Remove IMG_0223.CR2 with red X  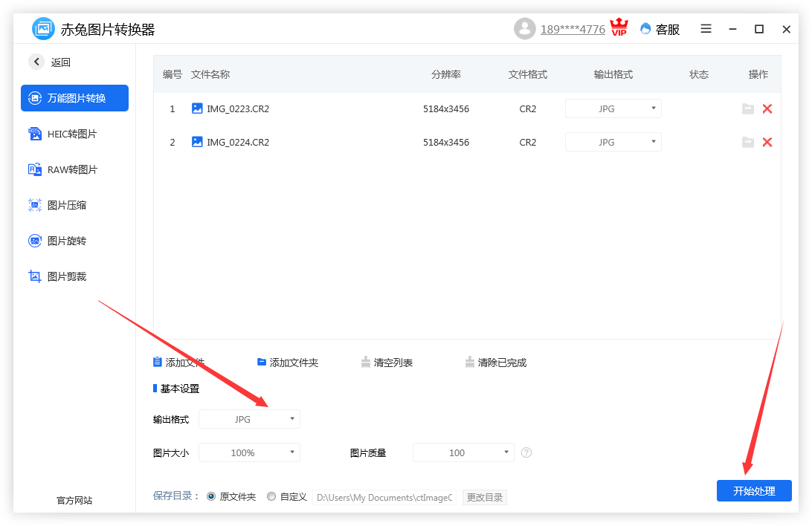(x=767, y=108)
